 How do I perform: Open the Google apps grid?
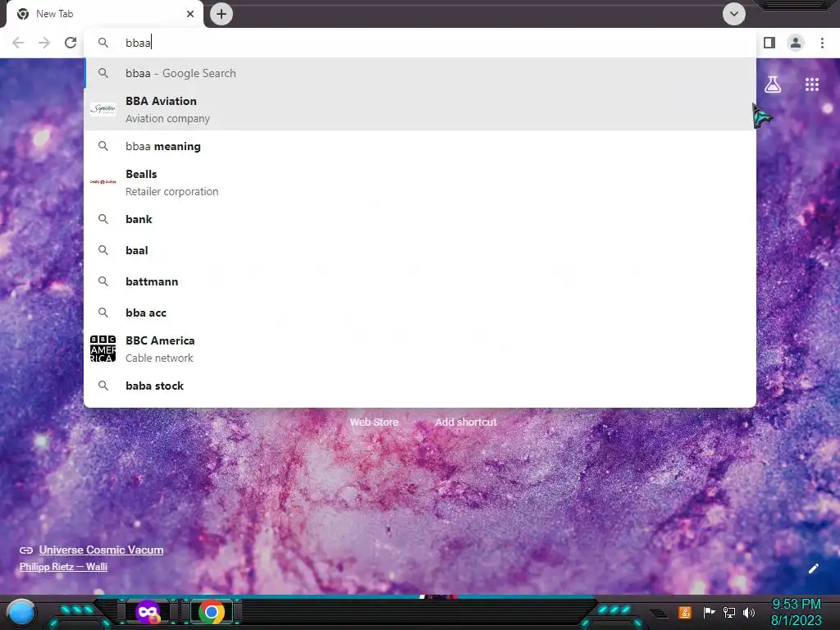(x=812, y=84)
